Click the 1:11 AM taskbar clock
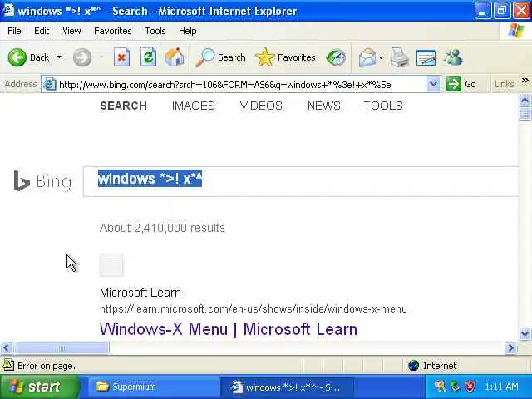Viewport: 532px width, 399px height. click(501, 387)
